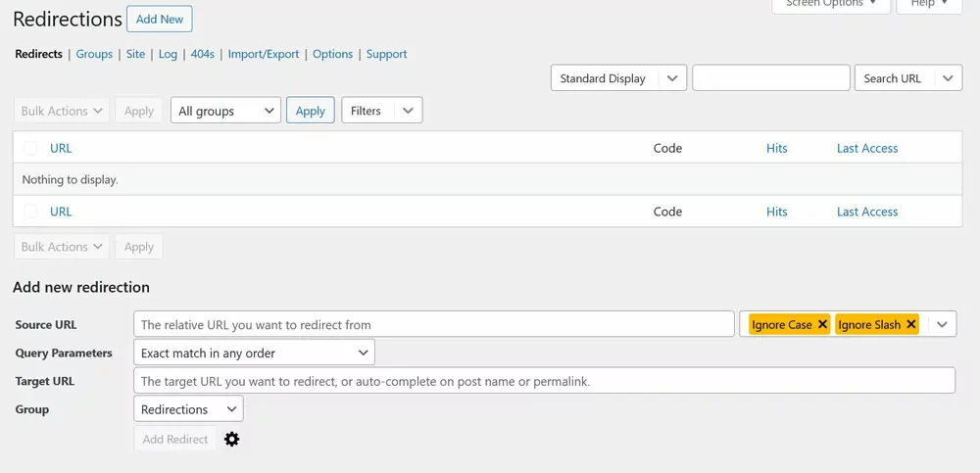The height and width of the screenshot is (473, 980).
Task: Expand the Filters dropdown
Action: [x=381, y=111]
